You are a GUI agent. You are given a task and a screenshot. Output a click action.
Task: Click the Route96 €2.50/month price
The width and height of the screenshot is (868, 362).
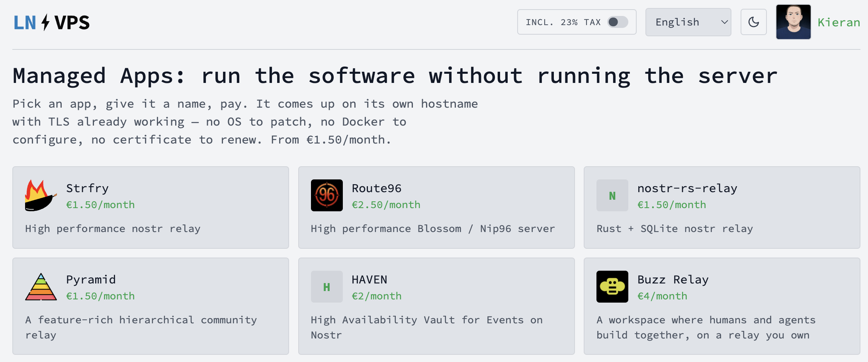click(x=386, y=205)
